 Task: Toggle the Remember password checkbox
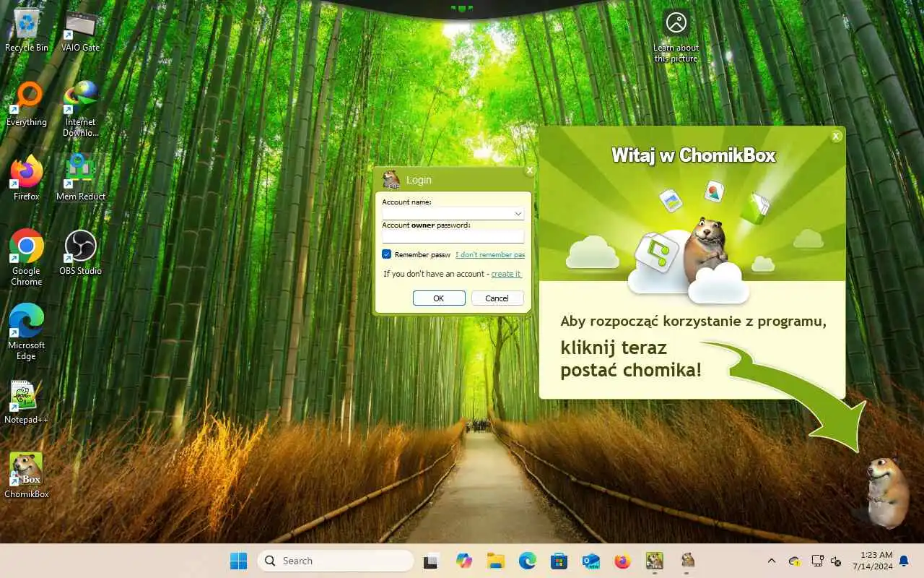tap(387, 254)
